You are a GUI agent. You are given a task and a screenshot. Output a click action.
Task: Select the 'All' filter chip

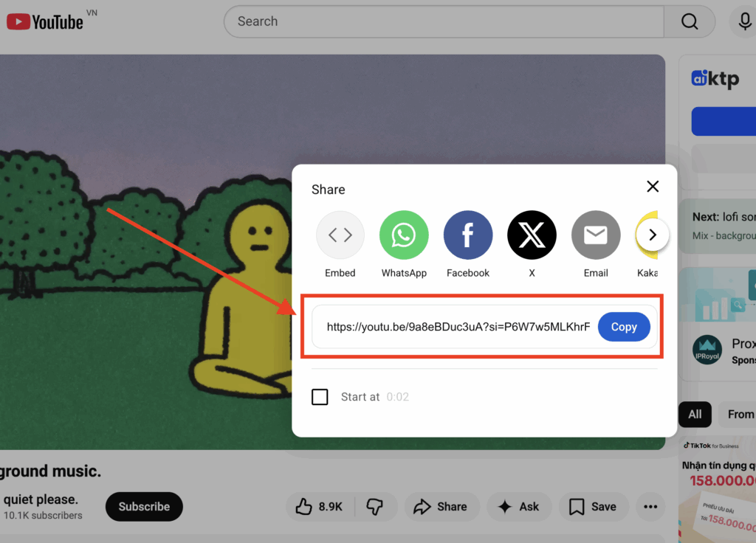(x=694, y=415)
